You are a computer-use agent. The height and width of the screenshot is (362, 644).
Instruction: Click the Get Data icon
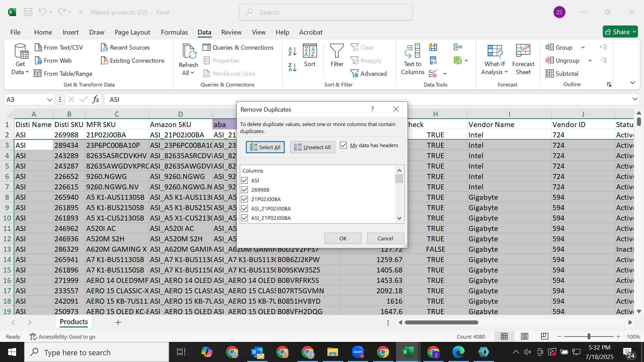(x=21, y=51)
